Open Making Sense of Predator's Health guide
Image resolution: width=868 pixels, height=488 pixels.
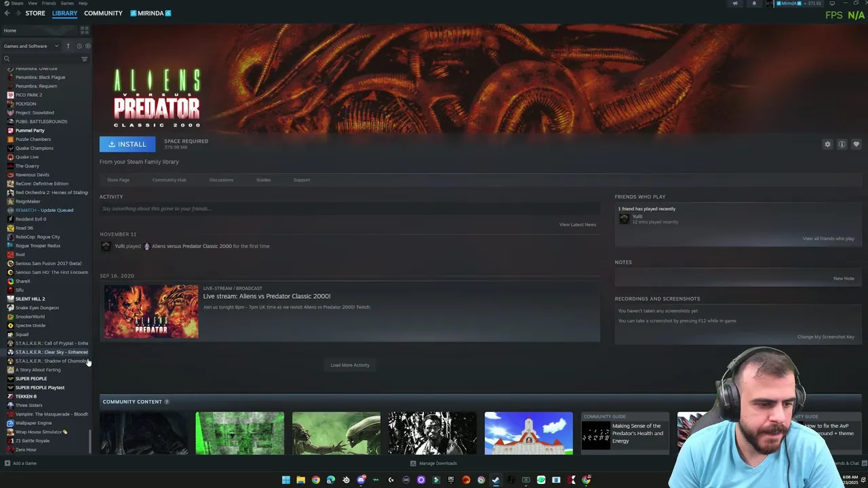pos(624,434)
